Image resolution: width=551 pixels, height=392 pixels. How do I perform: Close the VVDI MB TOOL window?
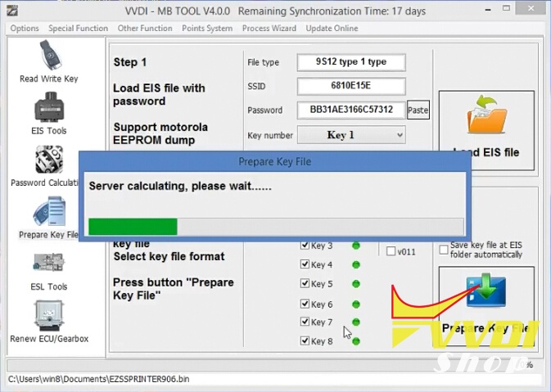point(531,8)
